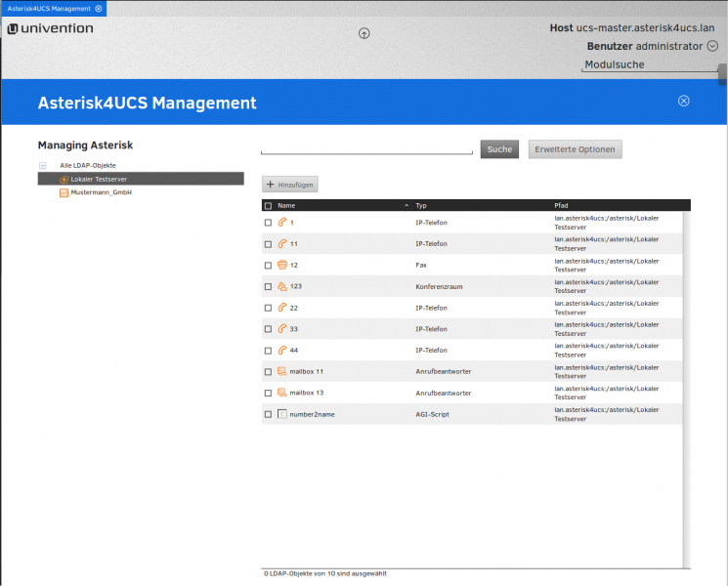Select Lokaler Testserver in the tree

tap(141, 179)
